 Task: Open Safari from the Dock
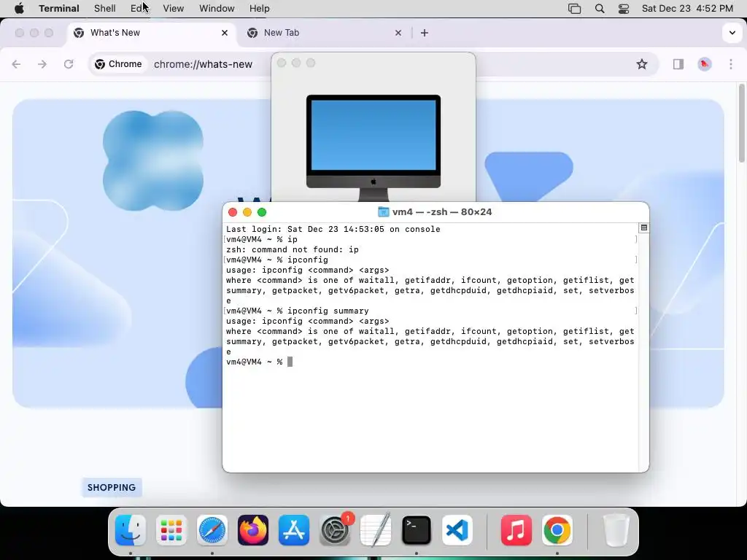[212, 530]
